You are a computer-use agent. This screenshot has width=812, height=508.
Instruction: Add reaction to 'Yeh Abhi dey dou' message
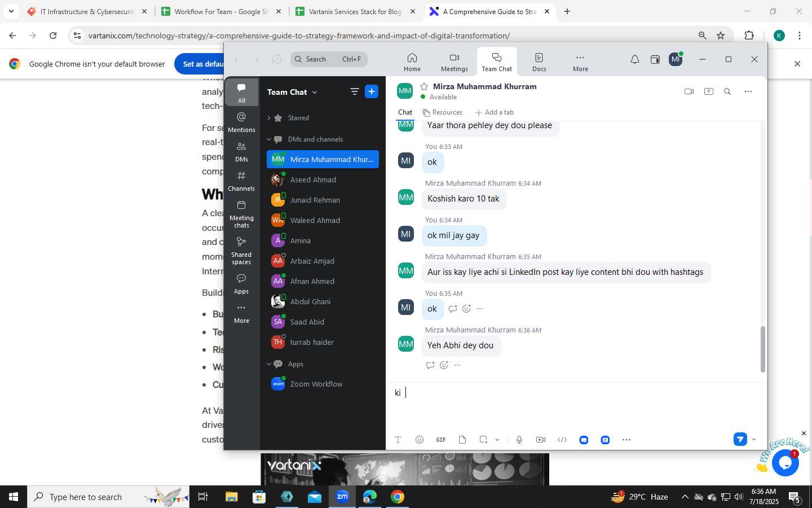[444, 365]
